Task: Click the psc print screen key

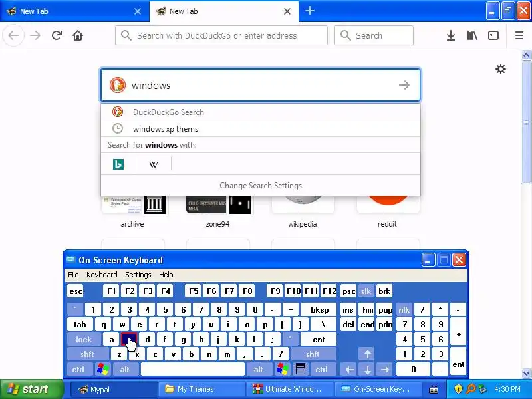Action: (348, 291)
